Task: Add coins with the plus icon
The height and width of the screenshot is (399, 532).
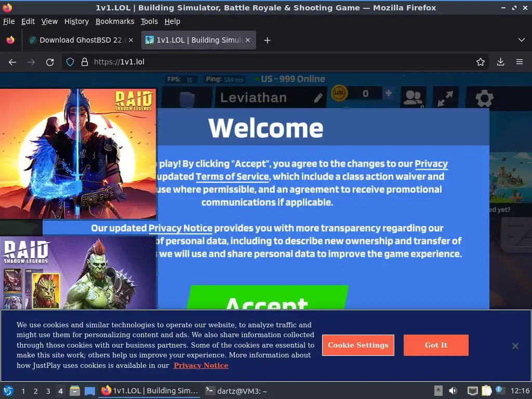Action: (389, 92)
